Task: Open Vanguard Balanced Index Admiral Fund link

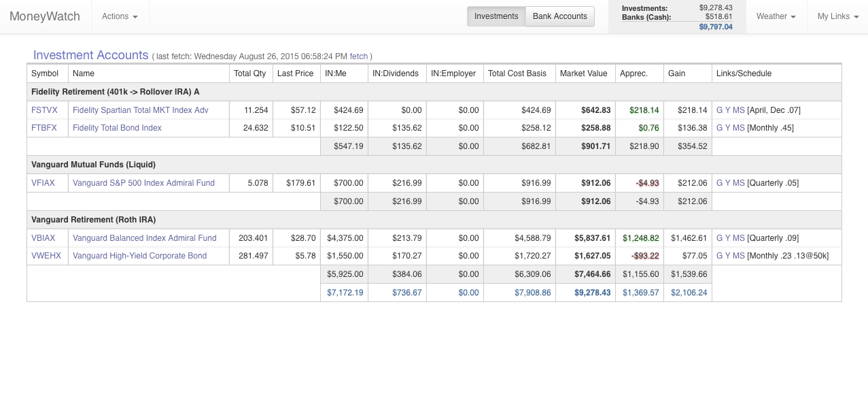Action: click(x=145, y=238)
